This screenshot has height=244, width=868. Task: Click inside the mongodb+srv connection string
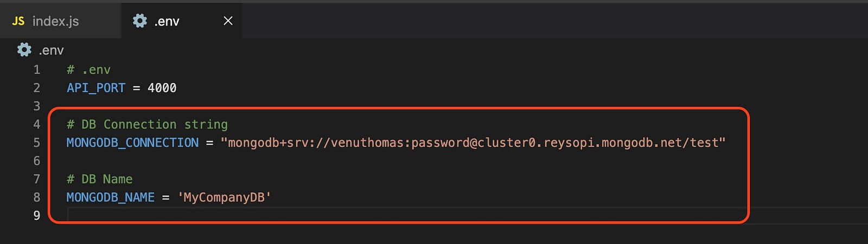473,143
